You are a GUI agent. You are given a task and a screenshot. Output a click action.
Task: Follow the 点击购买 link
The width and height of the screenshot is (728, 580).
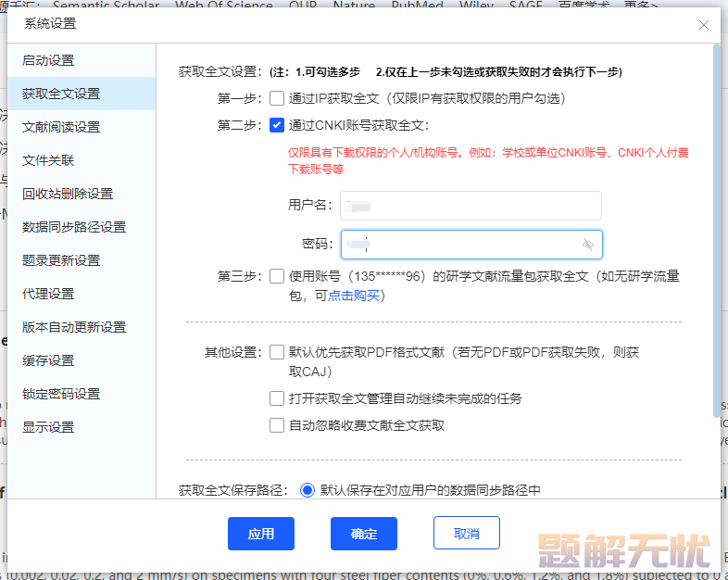(x=354, y=296)
